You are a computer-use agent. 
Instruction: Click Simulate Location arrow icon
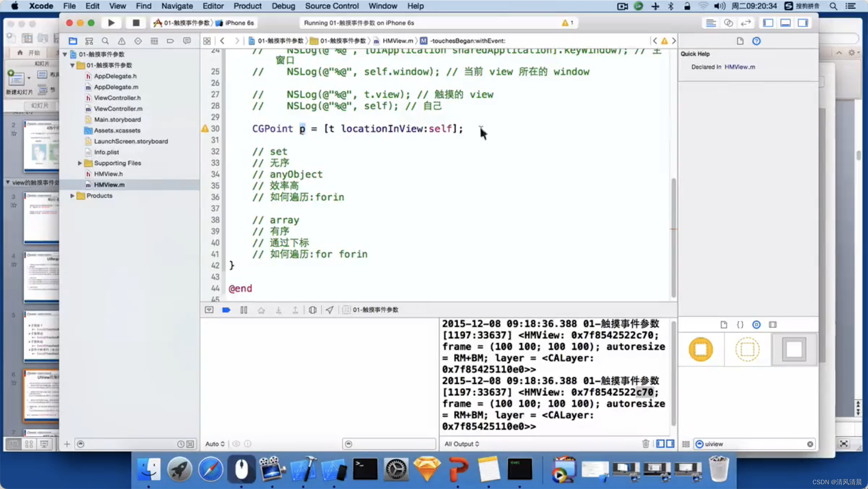pyautogui.click(x=329, y=310)
